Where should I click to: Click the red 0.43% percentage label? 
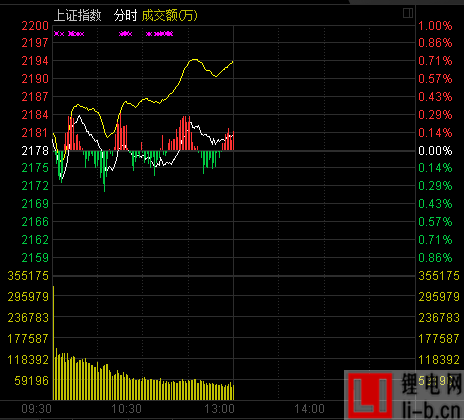435,97
